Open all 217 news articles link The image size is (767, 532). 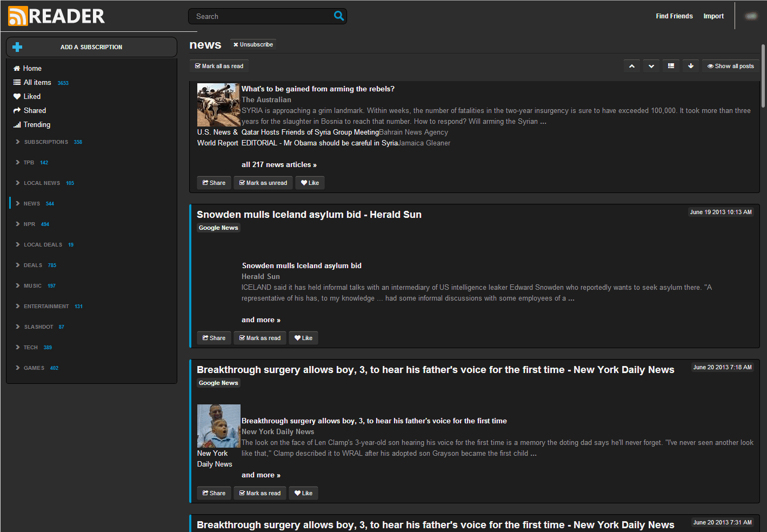click(x=279, y=164)
